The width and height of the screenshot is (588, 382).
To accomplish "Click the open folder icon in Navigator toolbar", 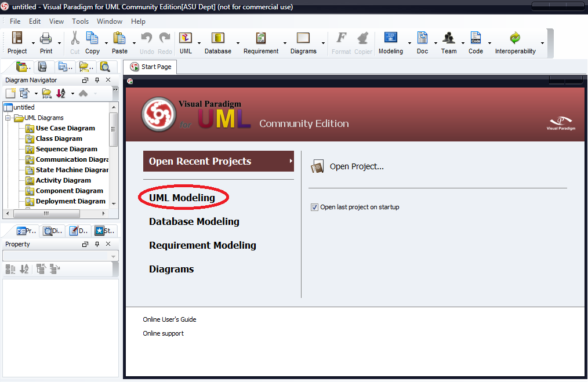I will click(46, 93).
